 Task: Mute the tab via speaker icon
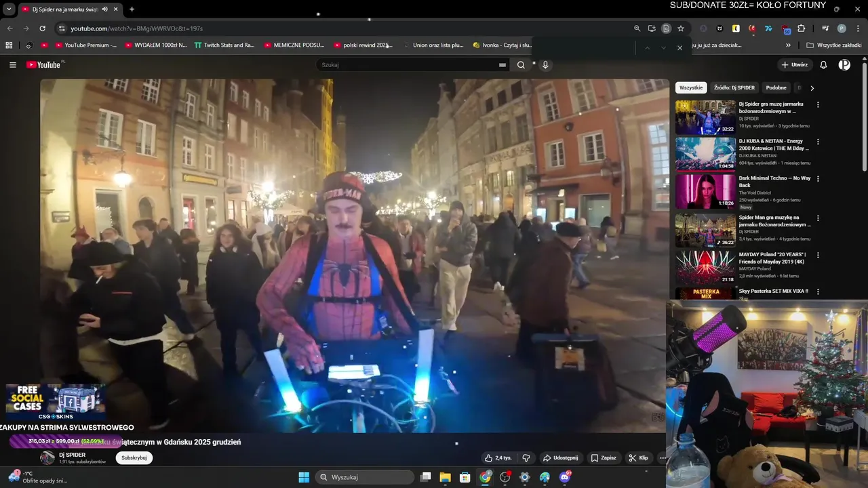coord(104,9)
